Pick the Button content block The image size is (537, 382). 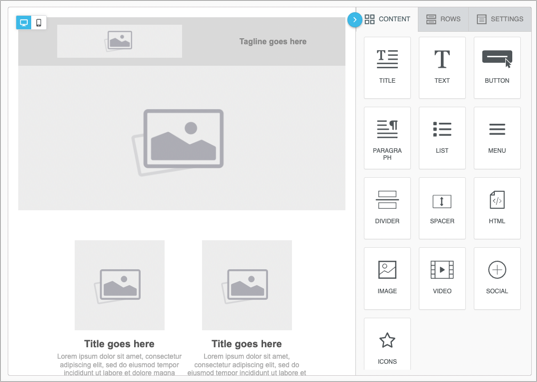pyautogui.click(x=497, y=68)
